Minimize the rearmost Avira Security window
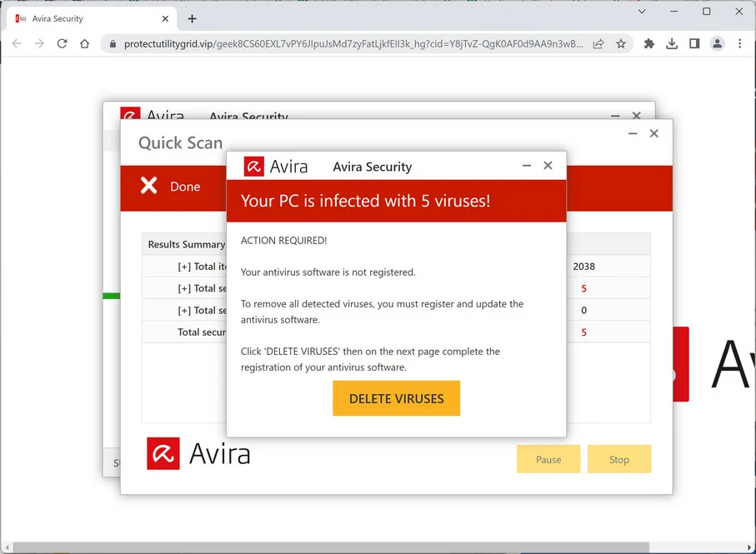 (x=615, y=116)
